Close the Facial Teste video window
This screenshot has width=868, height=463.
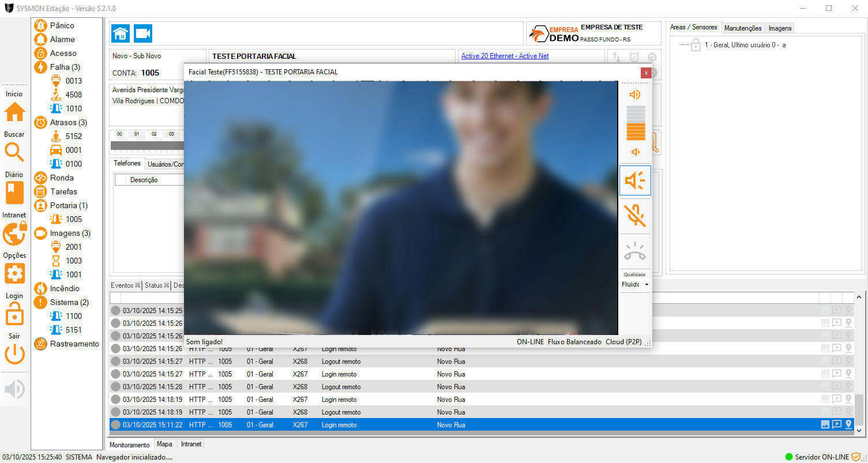(x=646, y=73)
